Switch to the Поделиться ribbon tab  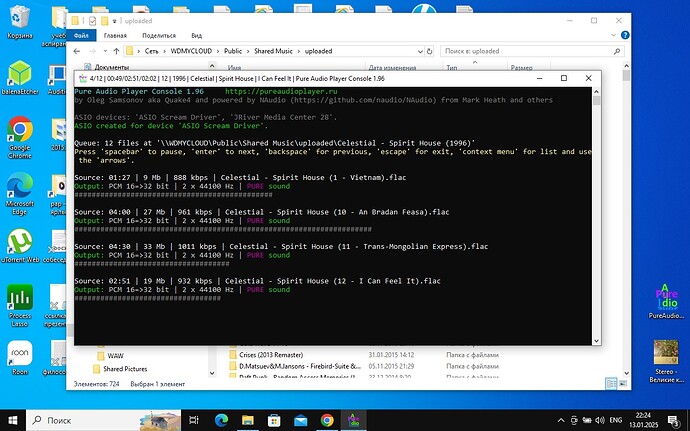pyautogui.click(x=159, y=35)
